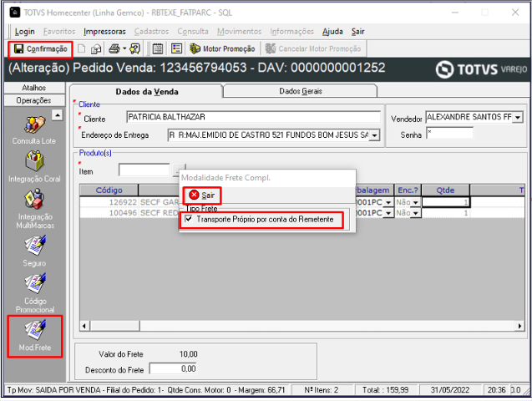Viewport: 532px width, 401px height.
Task: Click the red Sair button in popup
Action: [202, 195]
